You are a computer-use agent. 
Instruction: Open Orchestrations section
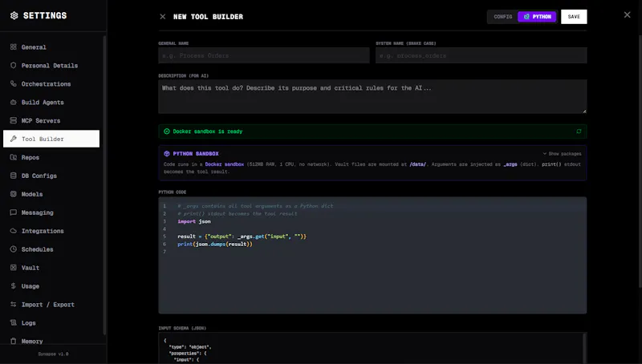(51, 84)
